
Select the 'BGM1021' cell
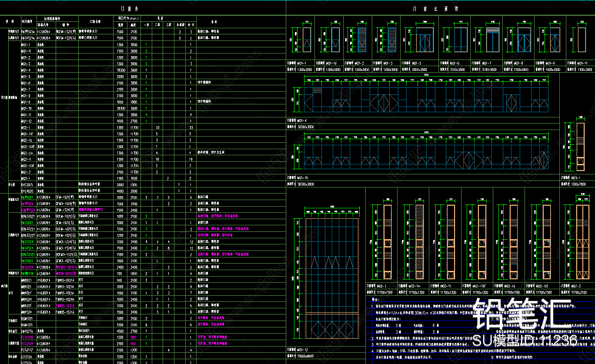point(27,318)
